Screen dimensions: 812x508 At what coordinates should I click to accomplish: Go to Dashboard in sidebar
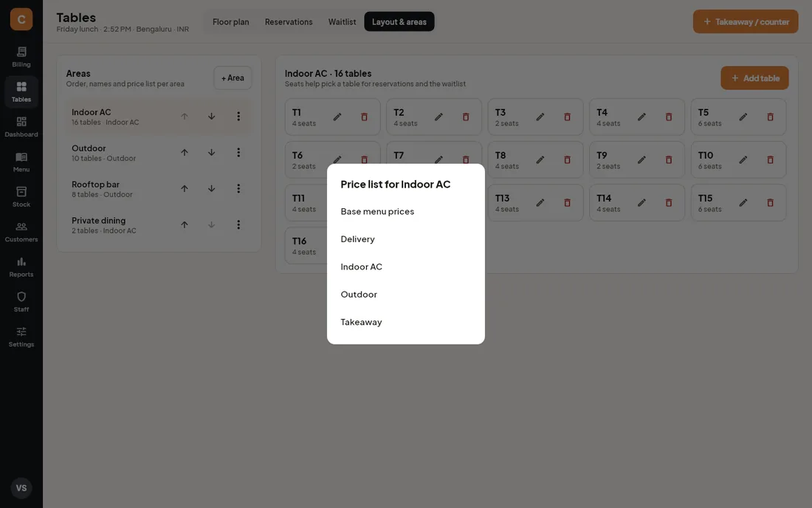click(21, 127)
